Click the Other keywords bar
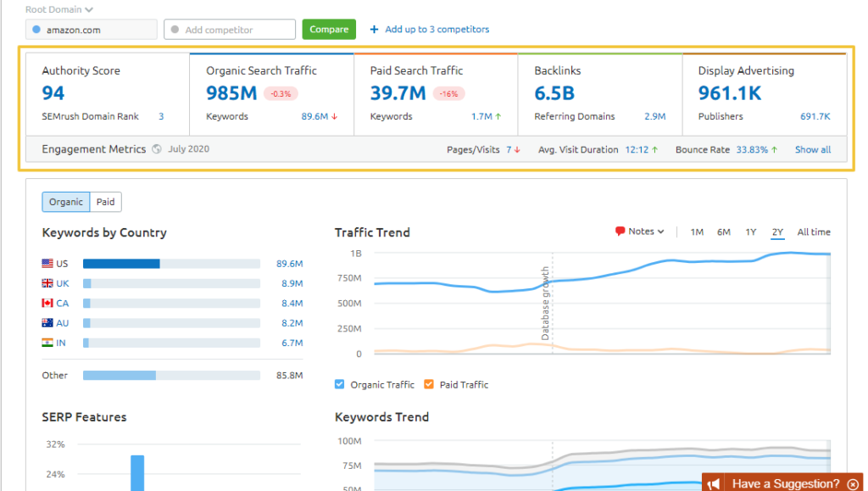The height and width of the screenshot is (491, 868). click(171, 376)
